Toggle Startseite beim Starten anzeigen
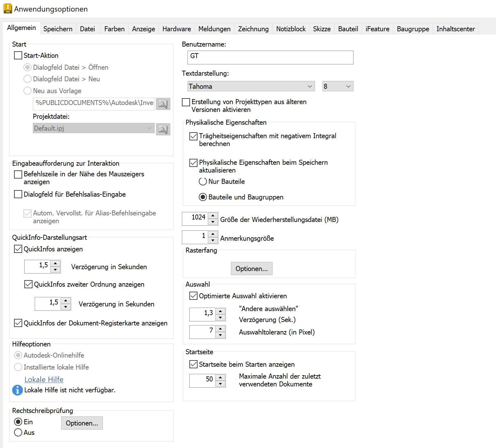Viewport: 496px width, 448px height. [x=193, y=364]
